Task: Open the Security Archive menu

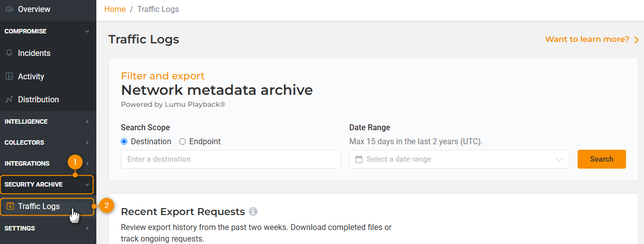Action: 47,185
